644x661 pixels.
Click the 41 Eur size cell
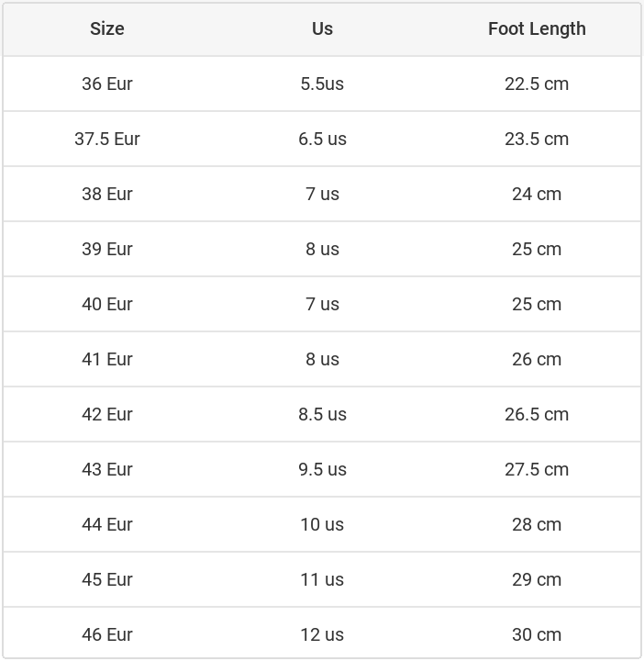[x=107, y=359]
